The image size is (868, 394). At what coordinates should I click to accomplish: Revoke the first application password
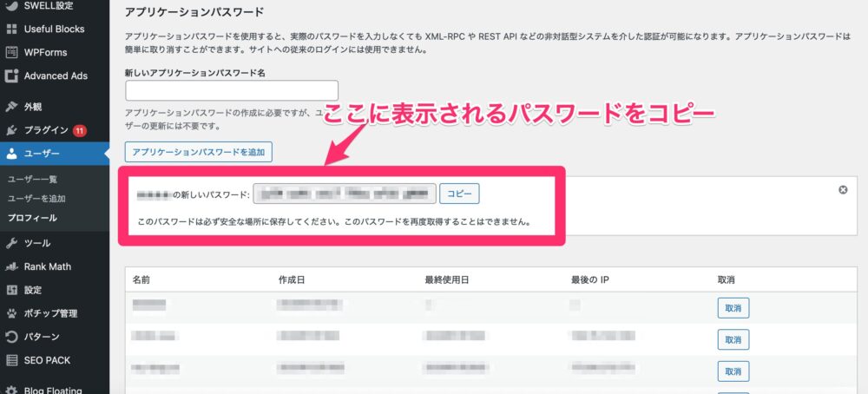[733, 308]
